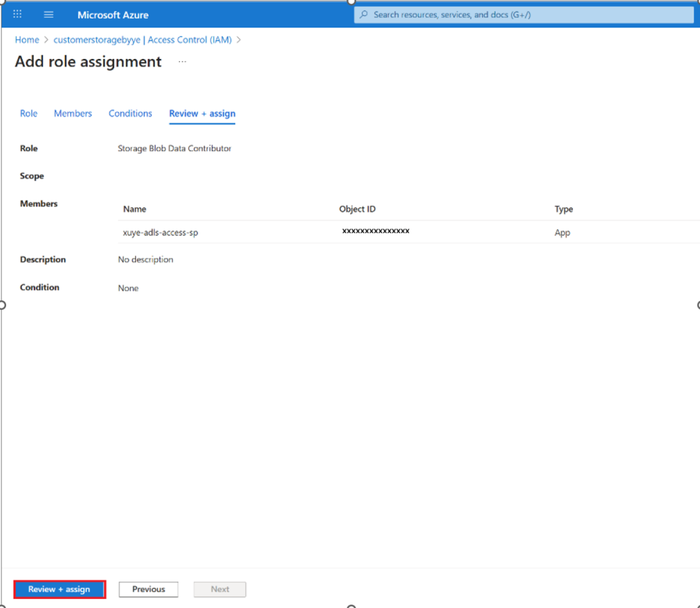Click the Home breadcrumb link
Image resolution: width=700 pixels, height=608 pixels.
(27, 40)
